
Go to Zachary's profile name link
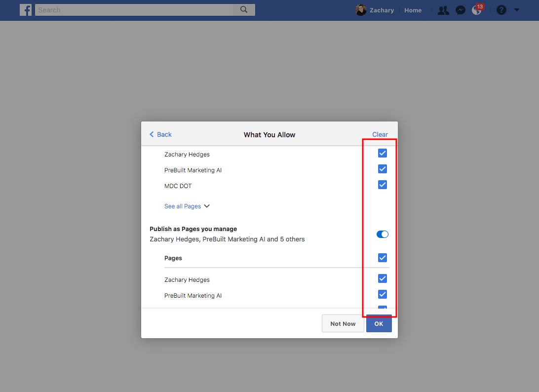(x=382, y=10)
